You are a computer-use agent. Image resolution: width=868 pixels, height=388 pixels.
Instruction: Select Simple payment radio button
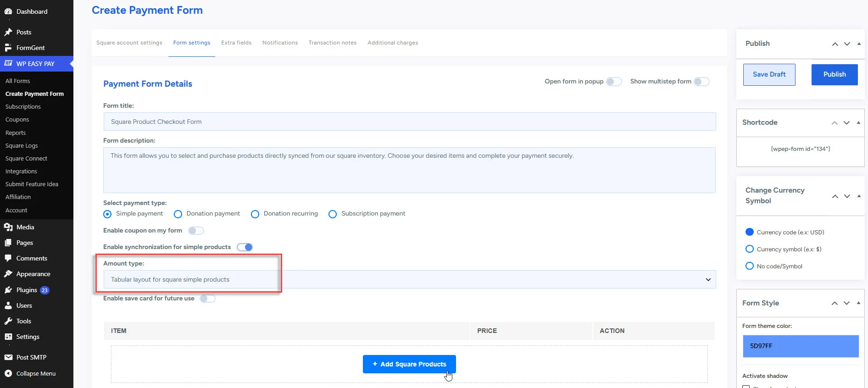pyautogui.click(x=107, y=214)
